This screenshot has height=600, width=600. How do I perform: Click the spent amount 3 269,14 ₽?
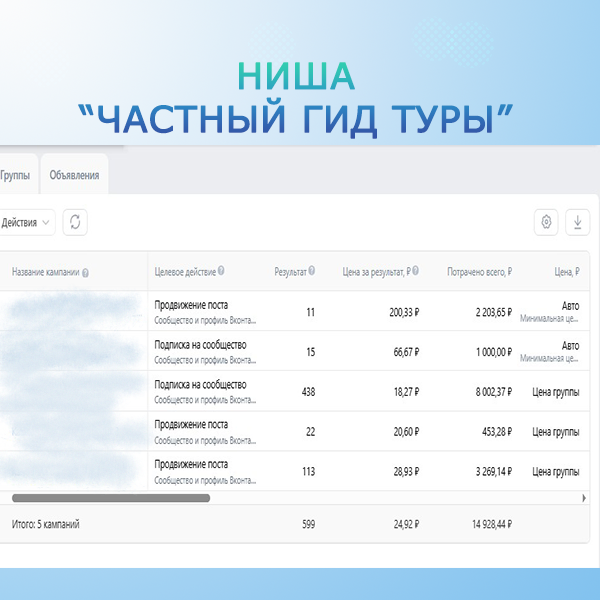[x=494, y=471]
